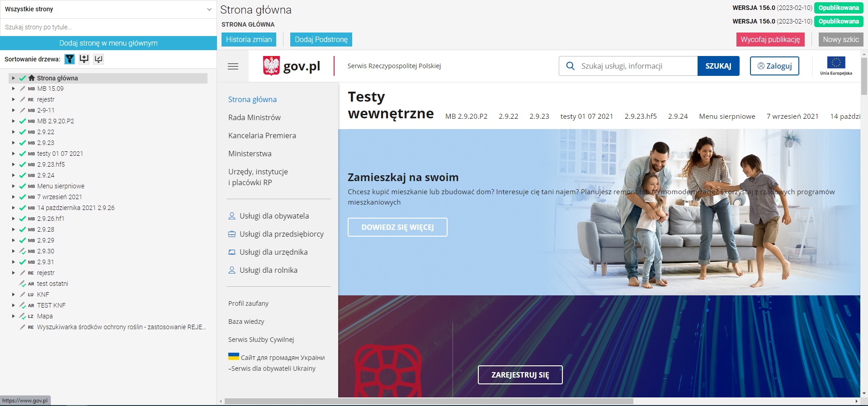Viewport: 868px width, 406px height.
Task: Open the hamburger menu icon in preview
Action: coord(233,66)
